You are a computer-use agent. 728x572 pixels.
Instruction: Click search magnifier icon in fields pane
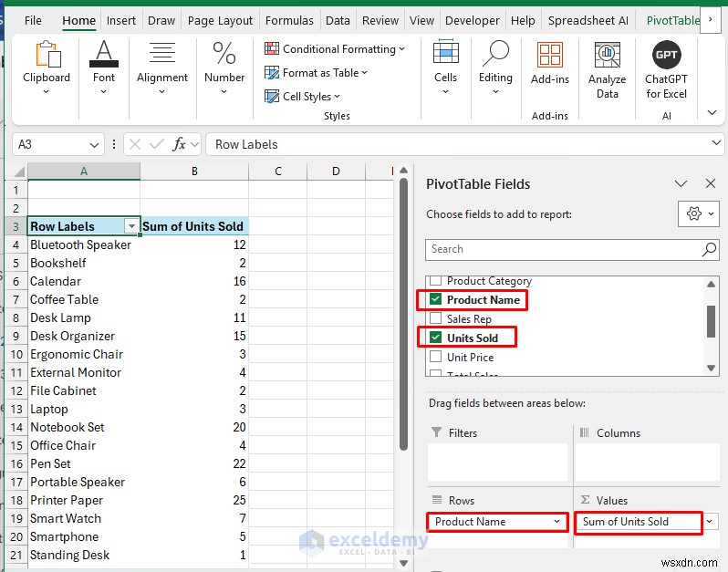click(x=709, y=249)
